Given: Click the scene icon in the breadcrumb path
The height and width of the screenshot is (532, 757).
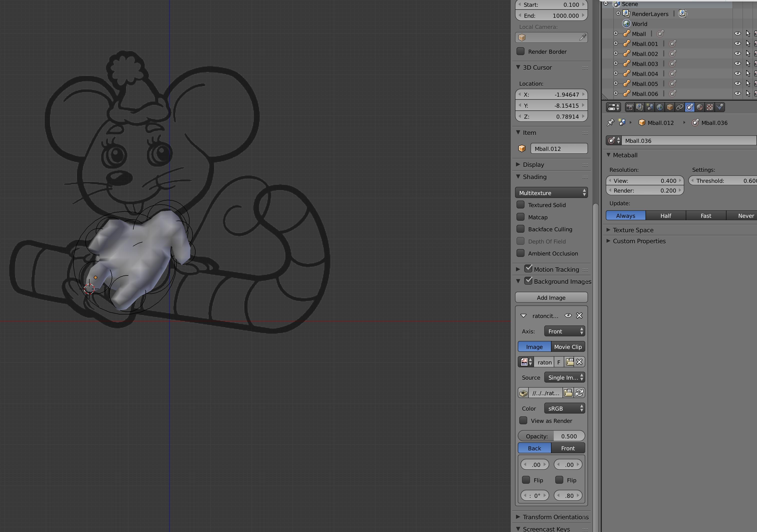Looking at the screenshot, I should pyautogui.click(x=622, y=123).
